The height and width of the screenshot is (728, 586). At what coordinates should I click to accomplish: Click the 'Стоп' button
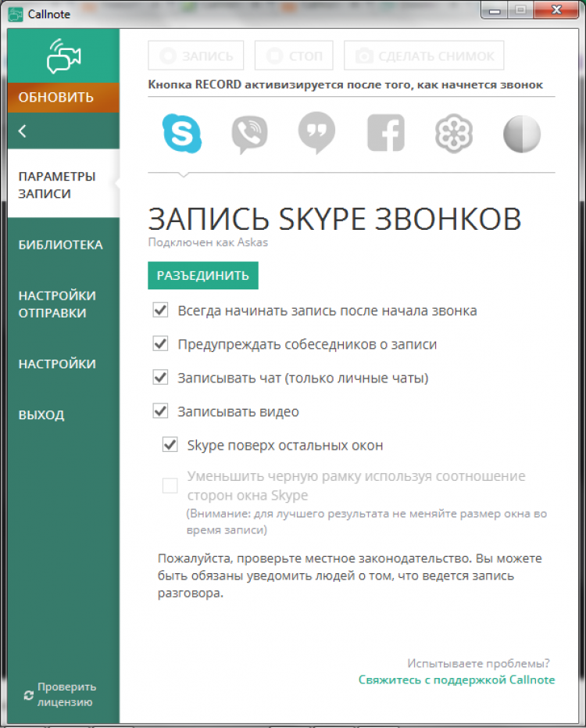294,56
